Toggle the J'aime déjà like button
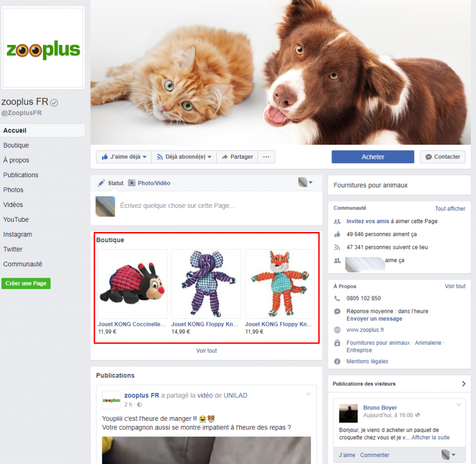 tap(124, 157)
